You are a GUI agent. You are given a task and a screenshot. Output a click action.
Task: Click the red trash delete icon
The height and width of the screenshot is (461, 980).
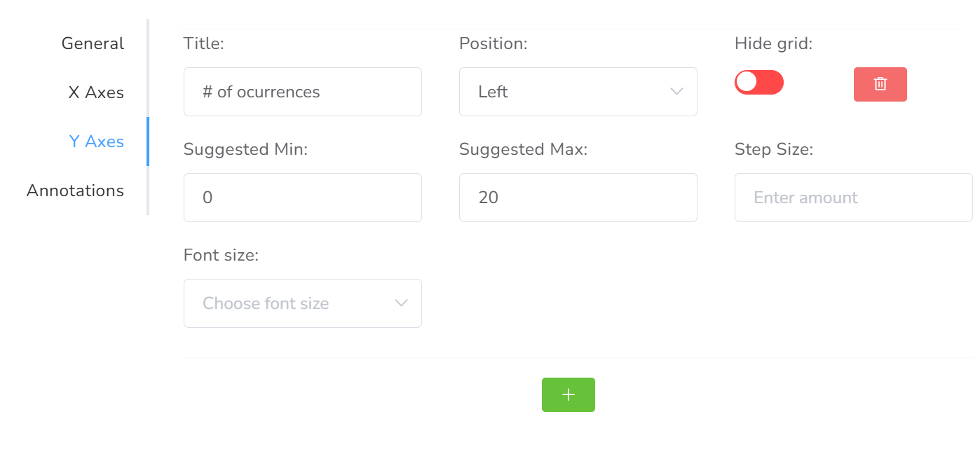[x=880, y=85]
